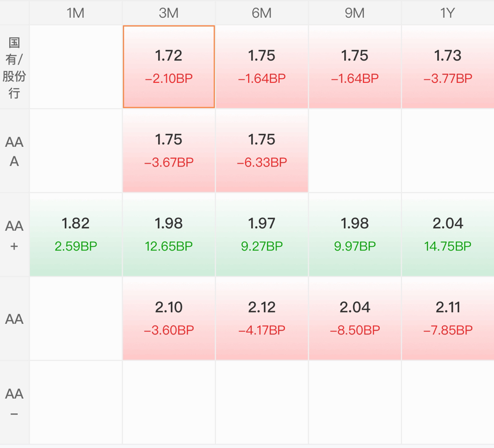
Task: Select the 1Y column header
Action: tap(447, 13)
